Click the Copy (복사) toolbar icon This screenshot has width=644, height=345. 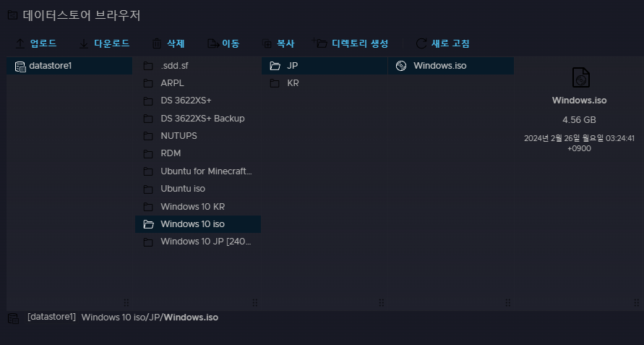pos(267,44)
